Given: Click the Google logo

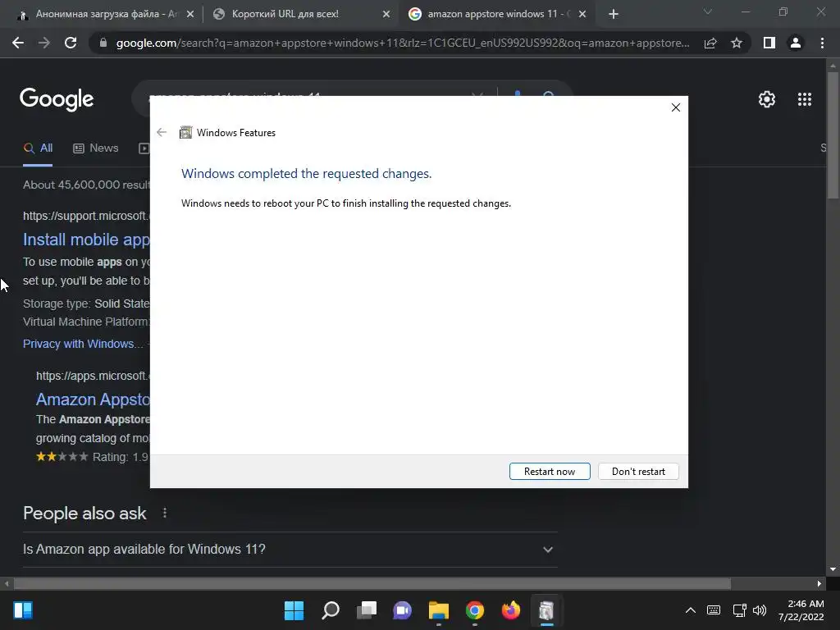Looking at the screenshot, I should [x=57, y=99].
